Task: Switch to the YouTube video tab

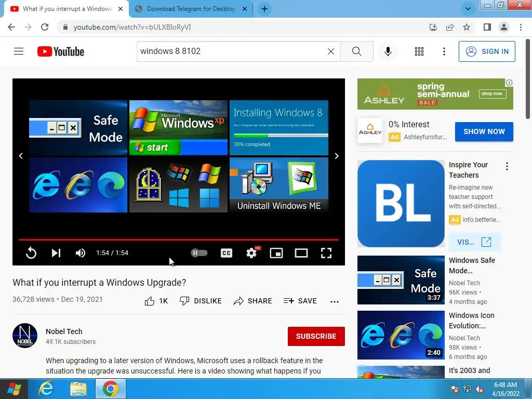Action: coord(66,9)
